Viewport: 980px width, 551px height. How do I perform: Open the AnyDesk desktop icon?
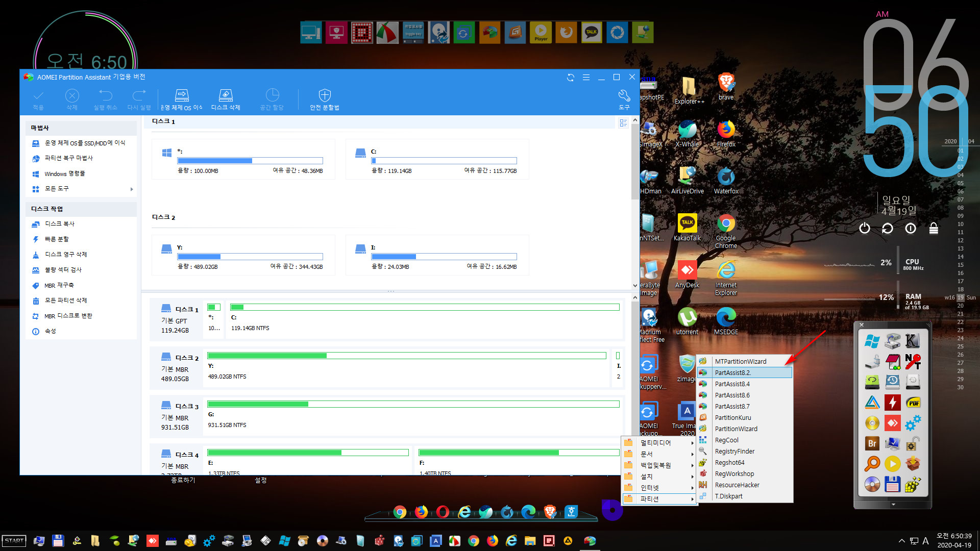[687, 274]
